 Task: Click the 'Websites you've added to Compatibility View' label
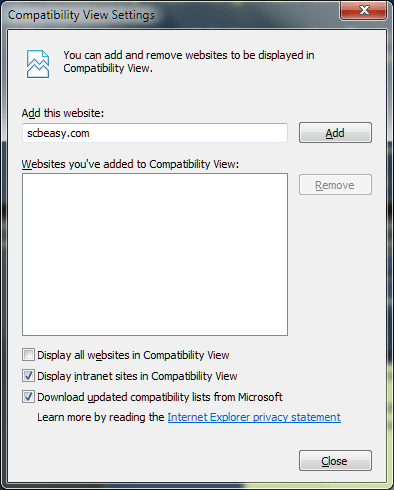tap(130, 164)
